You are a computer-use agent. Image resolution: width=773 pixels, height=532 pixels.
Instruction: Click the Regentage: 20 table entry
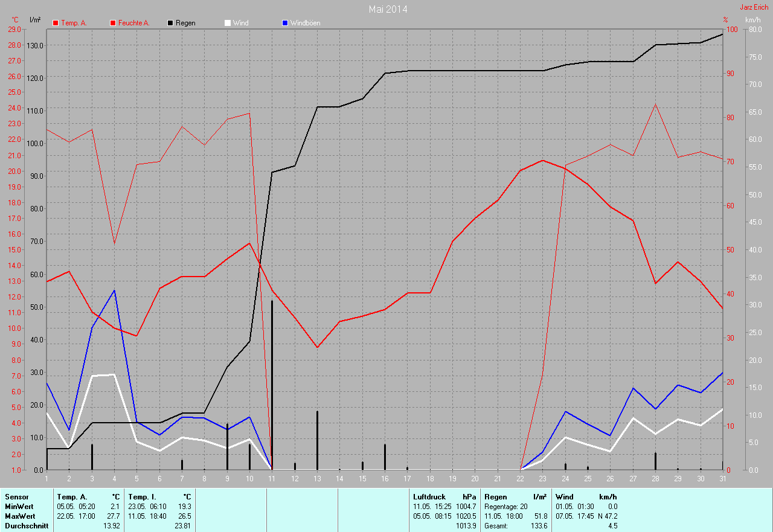[x=505, y=506]
